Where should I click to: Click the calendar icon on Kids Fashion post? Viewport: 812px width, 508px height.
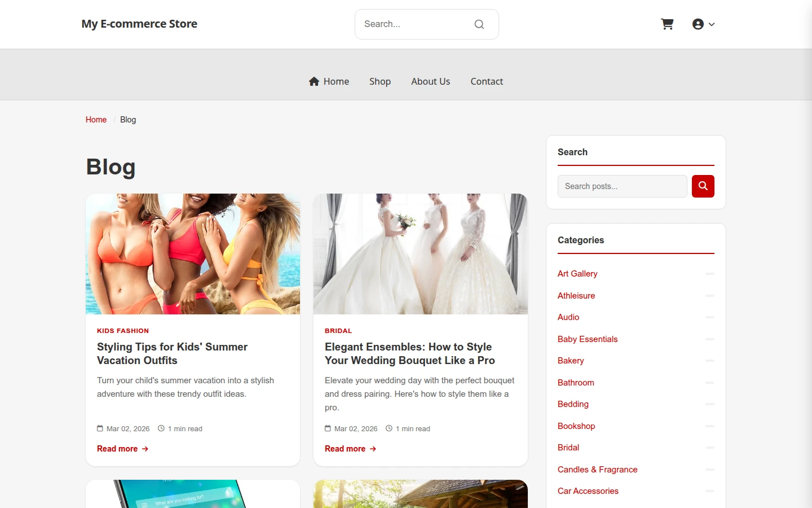coord(100,428)
